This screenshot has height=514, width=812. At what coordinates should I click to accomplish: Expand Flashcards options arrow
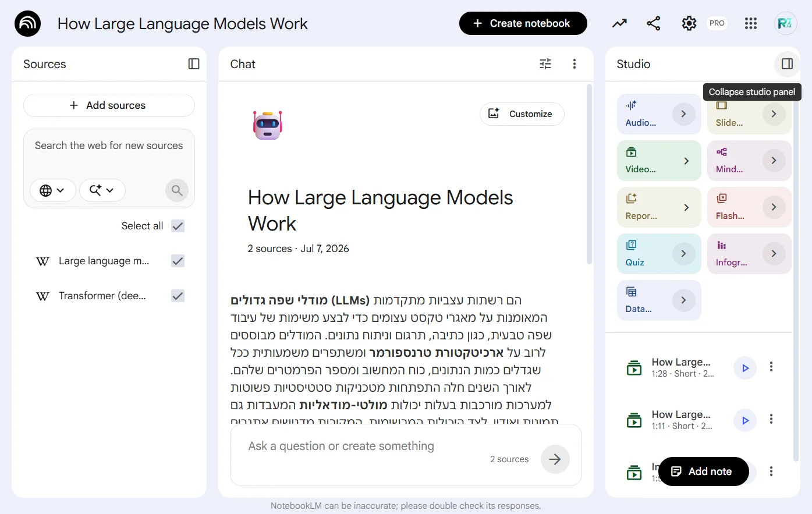tap(774, 207)
